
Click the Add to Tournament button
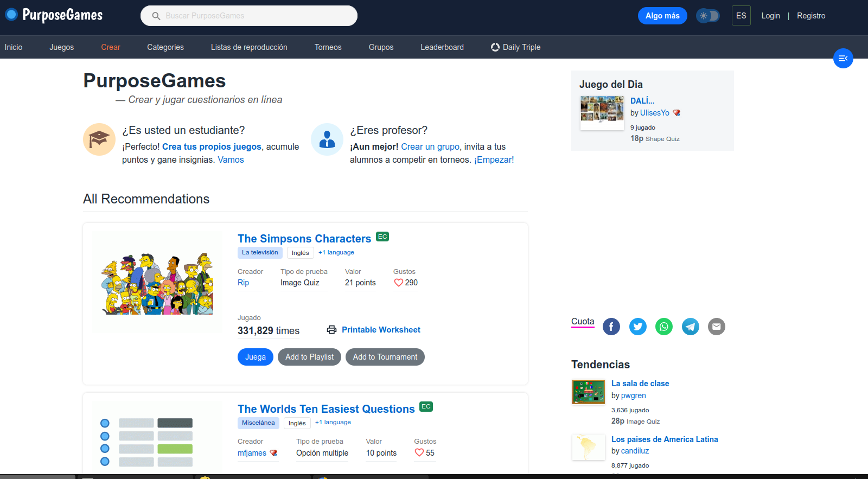pos(385,357)
